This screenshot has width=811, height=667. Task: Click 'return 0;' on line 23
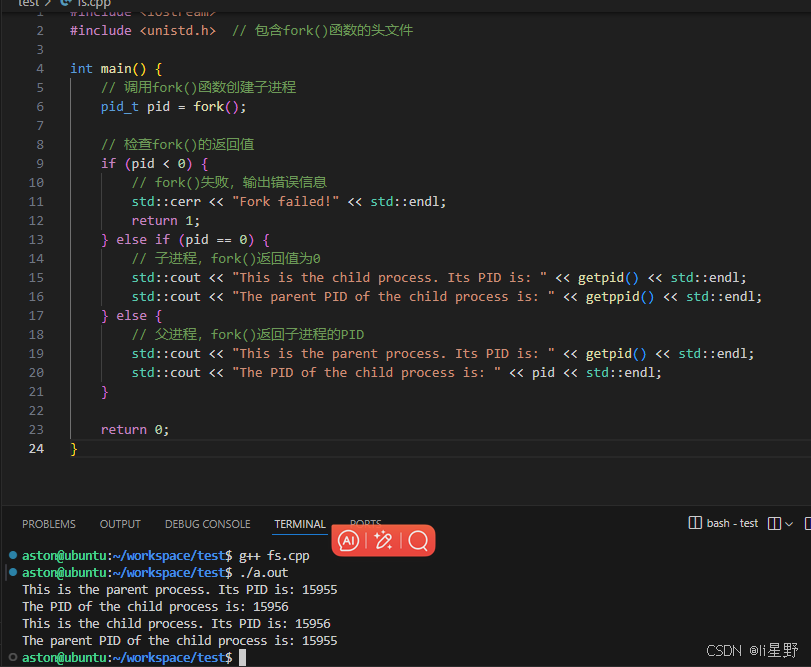(135, 430)
